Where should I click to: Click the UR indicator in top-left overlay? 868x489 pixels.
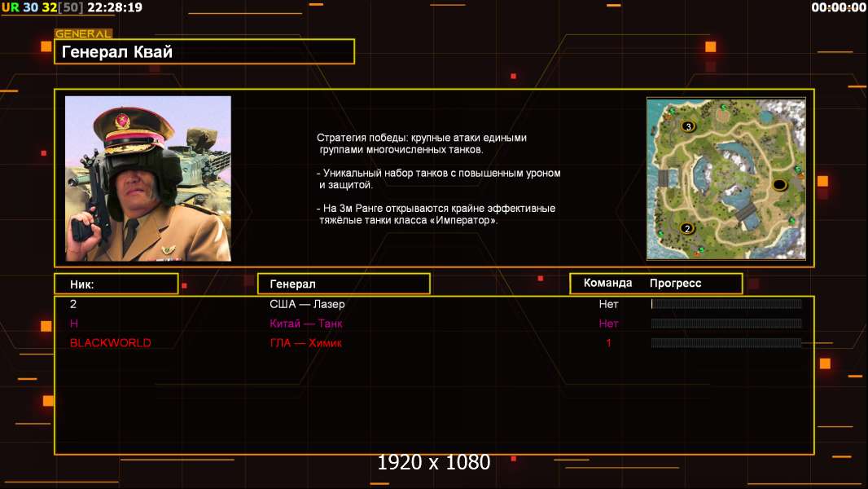10,7
